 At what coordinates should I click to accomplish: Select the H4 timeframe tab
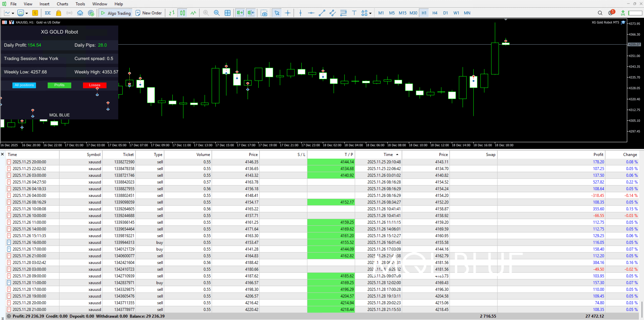click(x=435, y=13)
